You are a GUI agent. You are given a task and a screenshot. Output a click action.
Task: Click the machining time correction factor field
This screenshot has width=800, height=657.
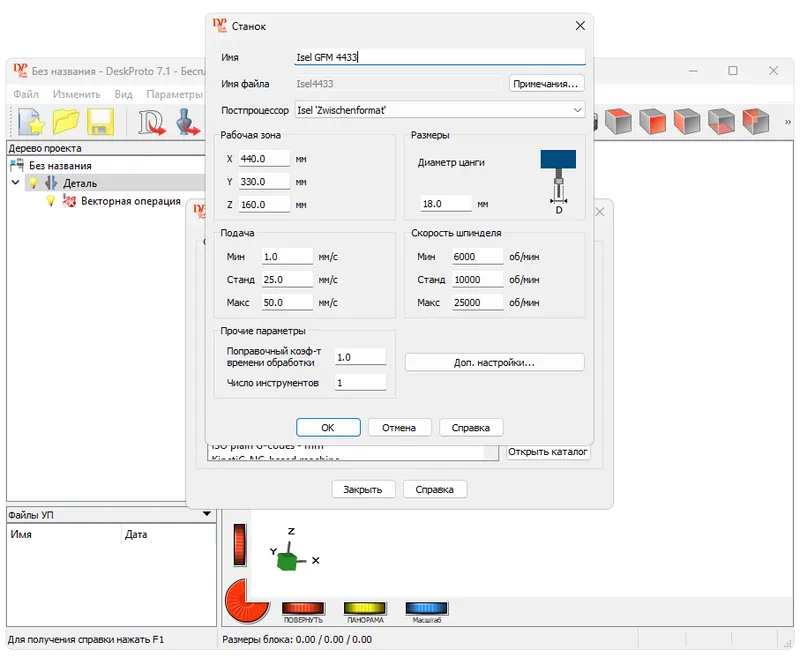[x=361, y=357]
